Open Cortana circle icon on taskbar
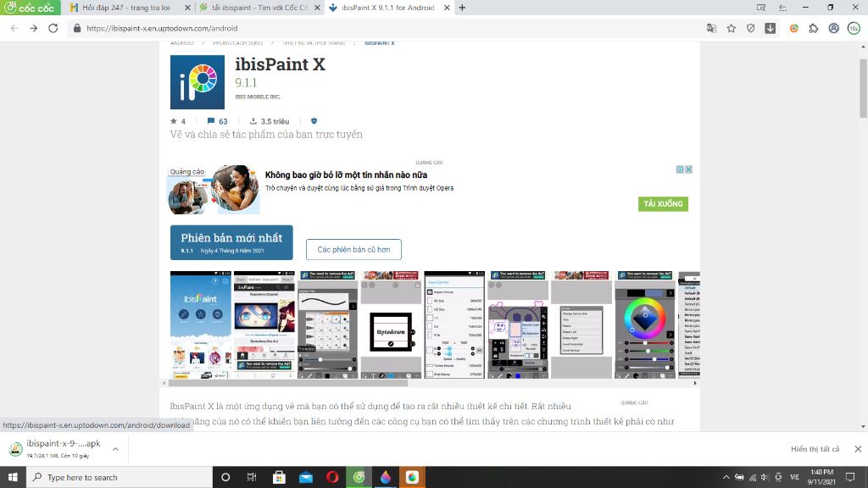This screenshot has height=488, width=868. 225,477
